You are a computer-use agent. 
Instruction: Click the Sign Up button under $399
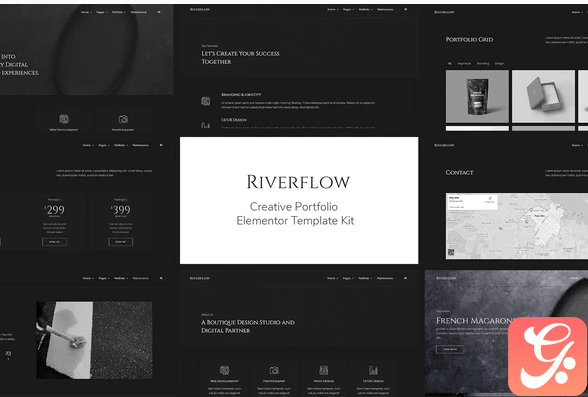tap(120, 242)
